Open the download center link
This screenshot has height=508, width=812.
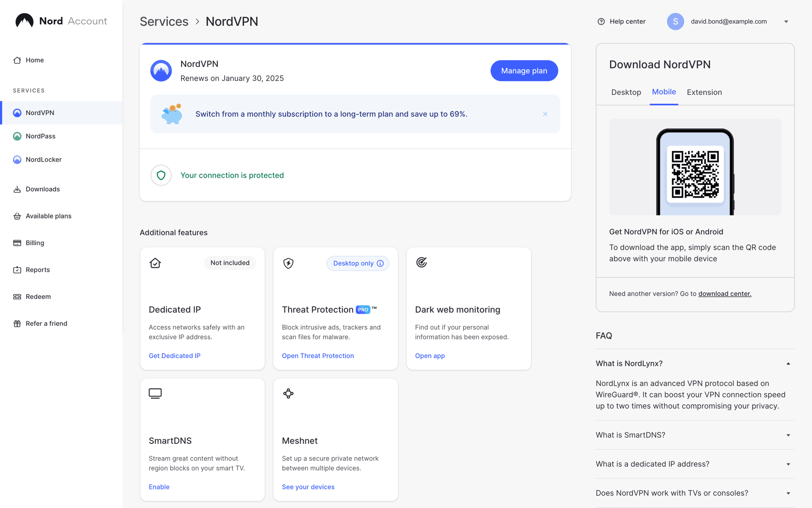click(x=725, y=294)
